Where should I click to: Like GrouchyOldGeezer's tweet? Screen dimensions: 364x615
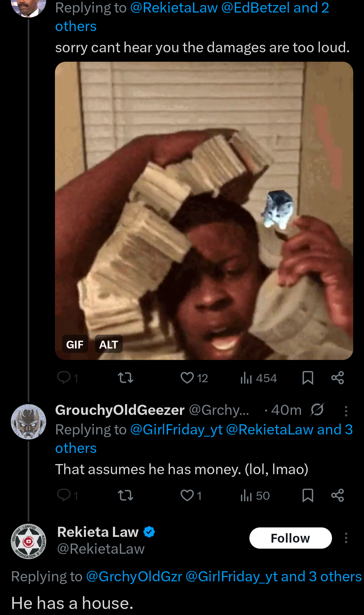[191, 495]
